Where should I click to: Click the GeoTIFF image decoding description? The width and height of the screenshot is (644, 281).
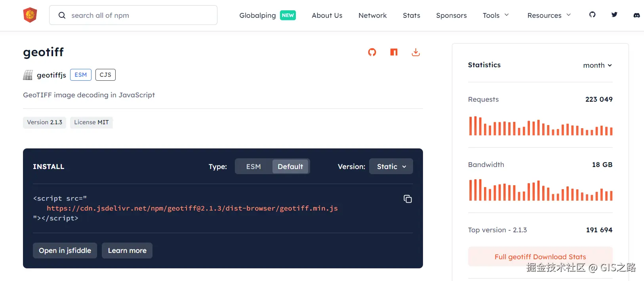tap(89, 95)
